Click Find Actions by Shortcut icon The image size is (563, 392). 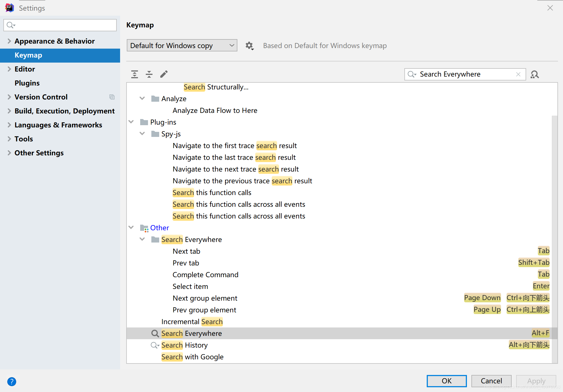tap(535, 74)
